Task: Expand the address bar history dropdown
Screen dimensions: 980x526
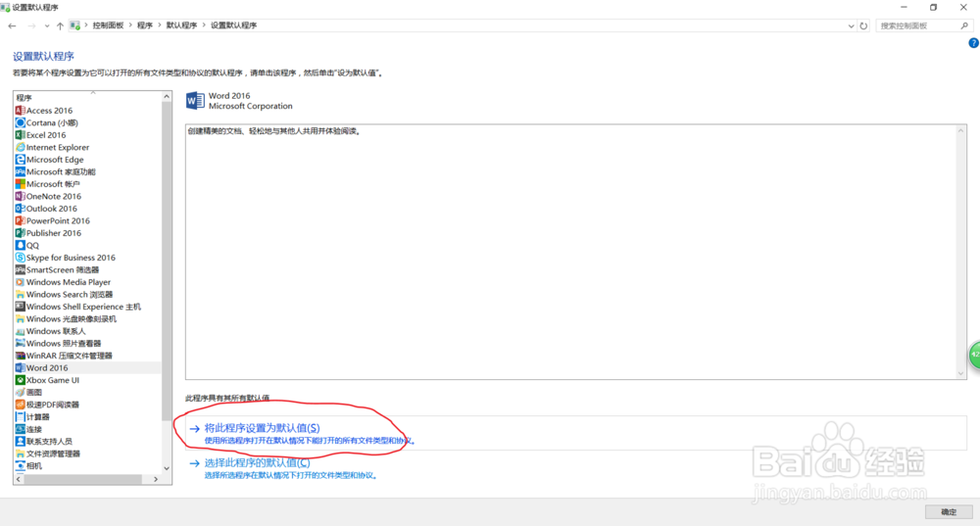Action: [x=851, y=25]
